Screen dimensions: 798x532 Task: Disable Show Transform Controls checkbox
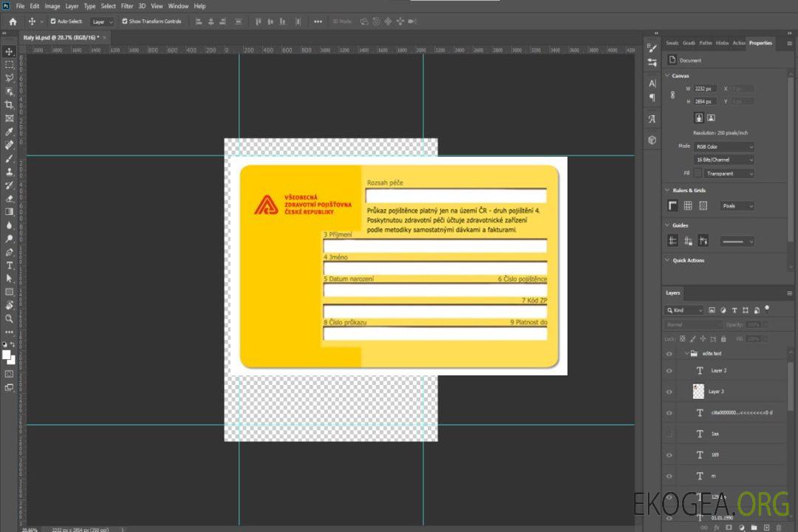click(125, 21)
